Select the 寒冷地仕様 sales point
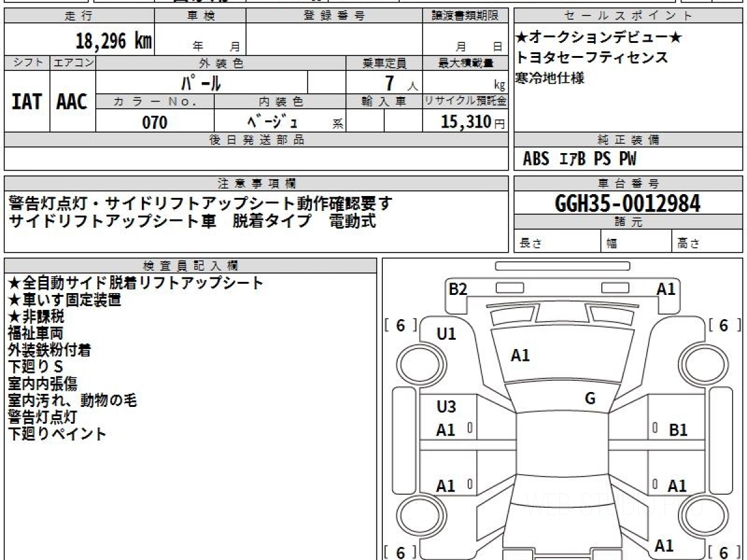This screenshot has height=560, width=747. tap(550, 78)
